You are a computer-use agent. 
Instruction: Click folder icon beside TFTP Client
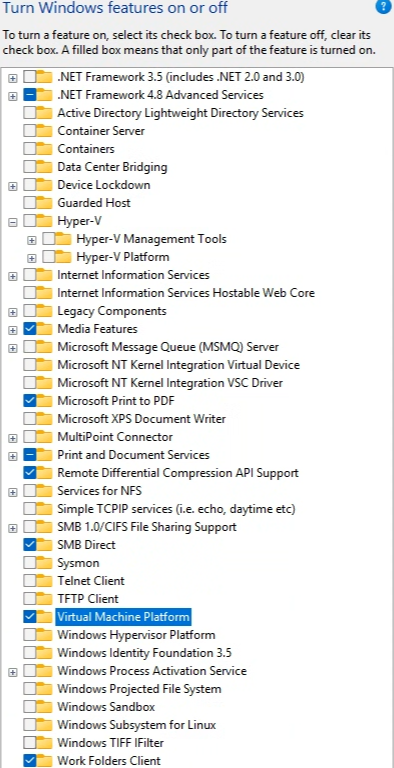tap(45, 599)
